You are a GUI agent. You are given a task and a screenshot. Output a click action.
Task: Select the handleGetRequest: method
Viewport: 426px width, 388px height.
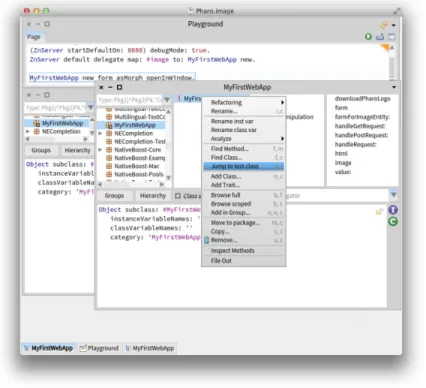pyautogui.click(x=360, y=126)
